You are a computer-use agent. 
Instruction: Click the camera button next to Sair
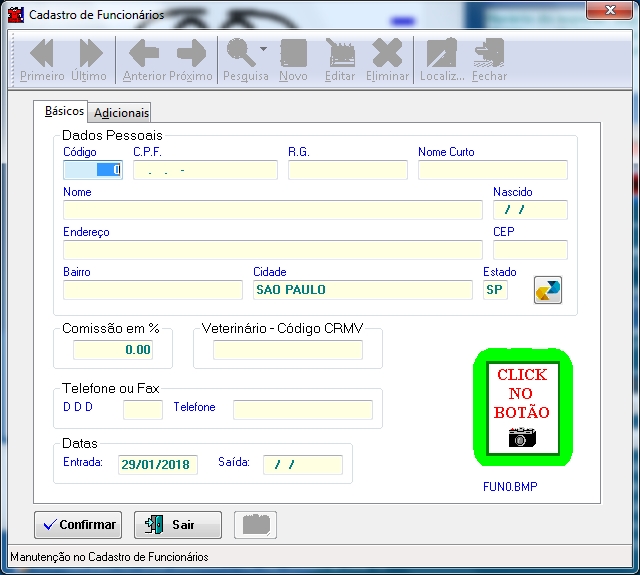click(255, 525)
